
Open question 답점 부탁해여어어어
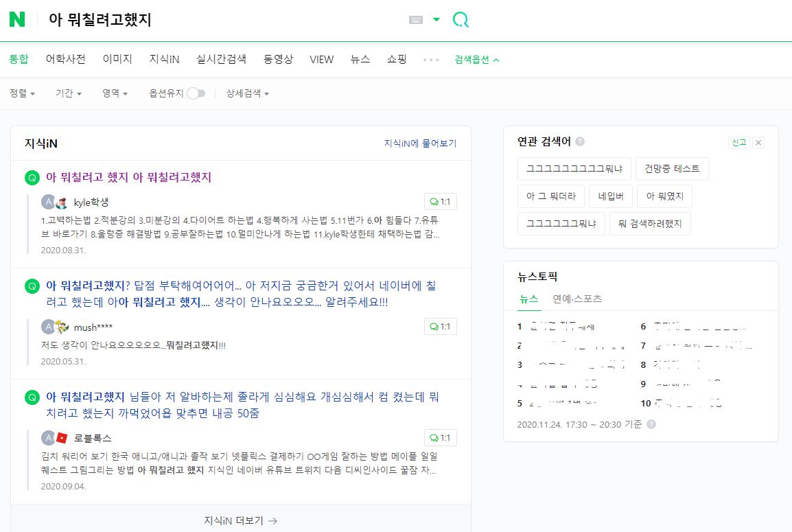click(240, 294)
